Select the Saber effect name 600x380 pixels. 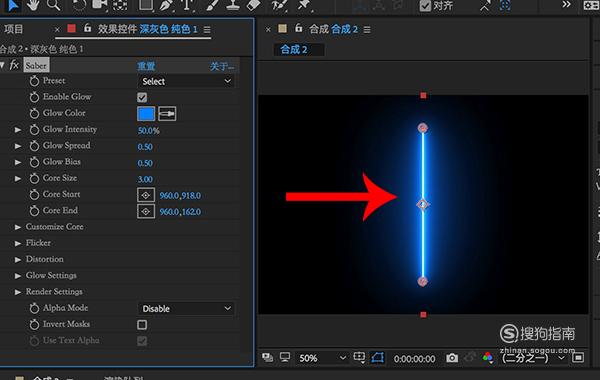coord(36,65)
